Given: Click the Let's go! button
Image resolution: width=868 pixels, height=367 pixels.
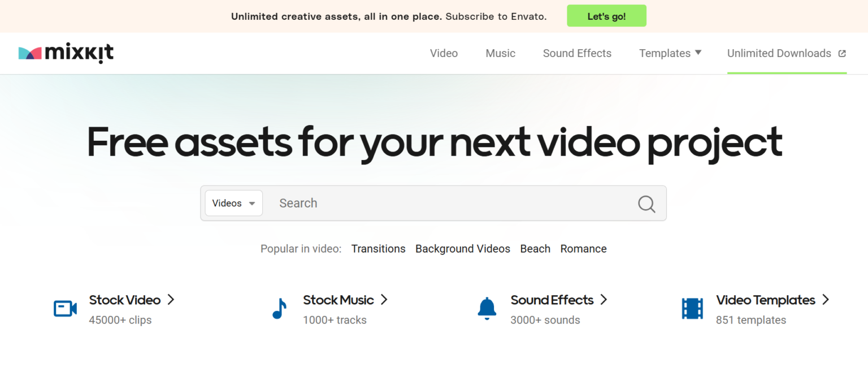Looking at the screenshot, I should tap(606, 16).
